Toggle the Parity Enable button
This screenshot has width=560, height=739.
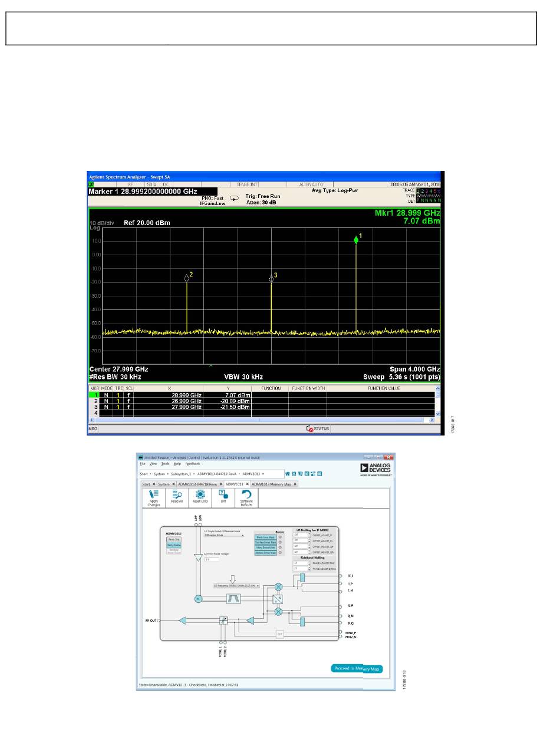tap(174, 545)
